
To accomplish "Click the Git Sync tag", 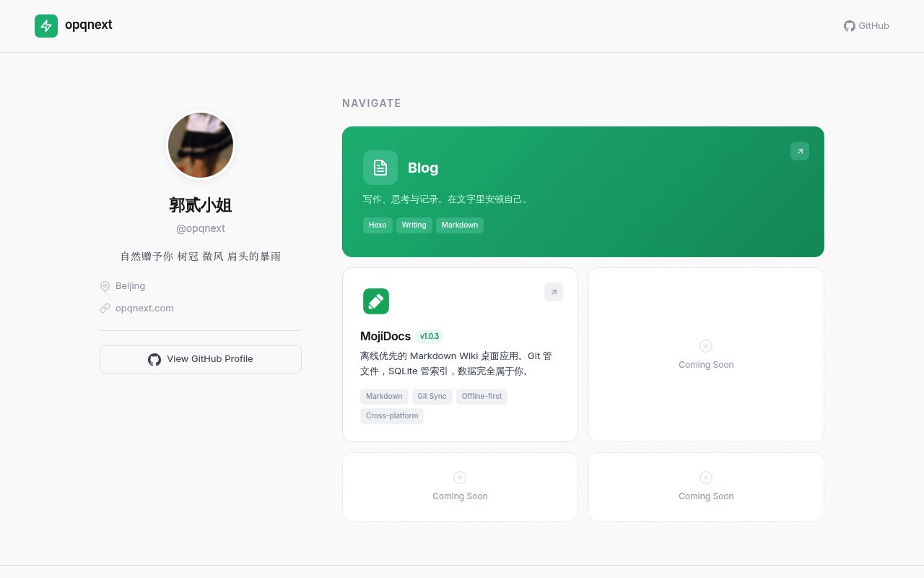I will pyautogui.click(x=432, y=397).
